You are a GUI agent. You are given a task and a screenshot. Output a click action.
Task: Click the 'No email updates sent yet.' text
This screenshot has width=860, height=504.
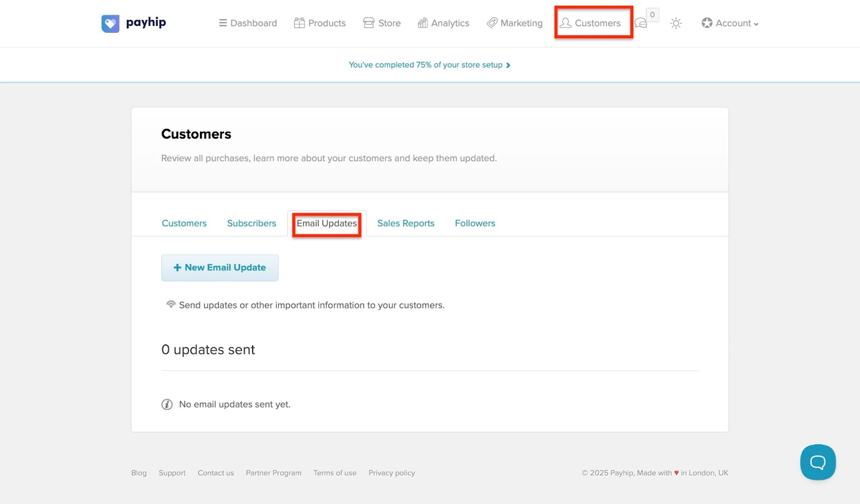tap(234, 404)
